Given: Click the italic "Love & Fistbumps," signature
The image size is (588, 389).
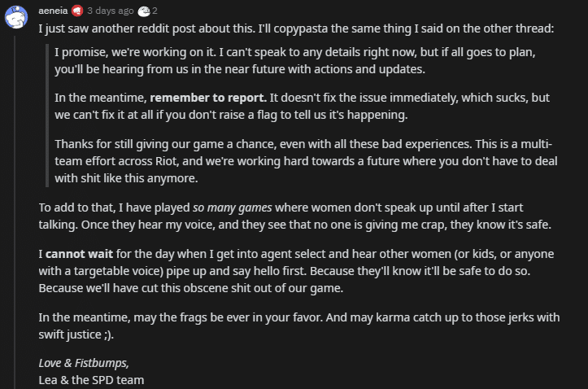Looking at the screenshot, I should click(83, 363).
